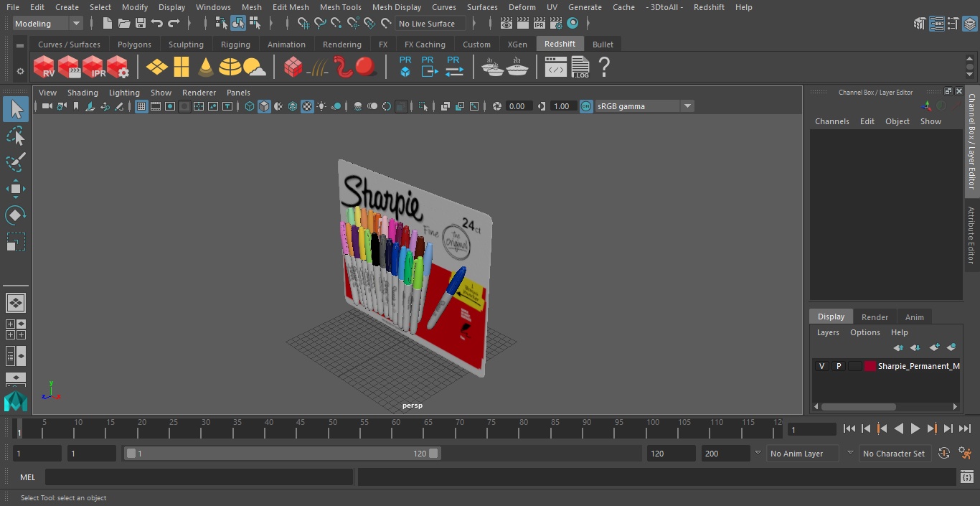This screenshot has height=506, width=980.
Task: Click the play backwards button
Action: point(898,428)
